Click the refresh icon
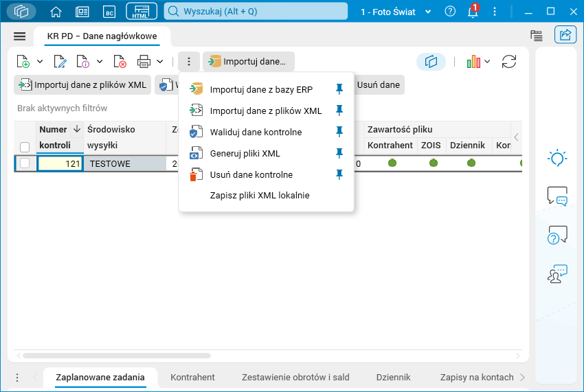The width and height of the screenshot is (584, 392). click(508, 61)
